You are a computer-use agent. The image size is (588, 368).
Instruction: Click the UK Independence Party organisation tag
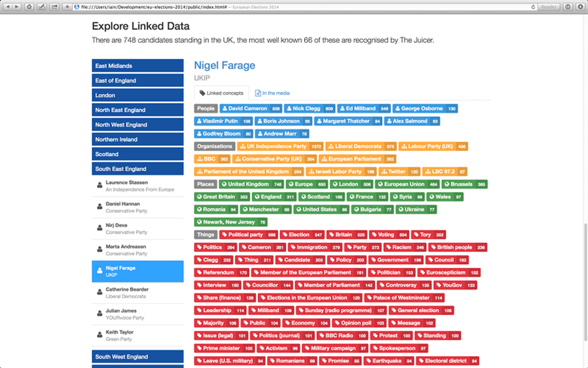tap(280, 146)
